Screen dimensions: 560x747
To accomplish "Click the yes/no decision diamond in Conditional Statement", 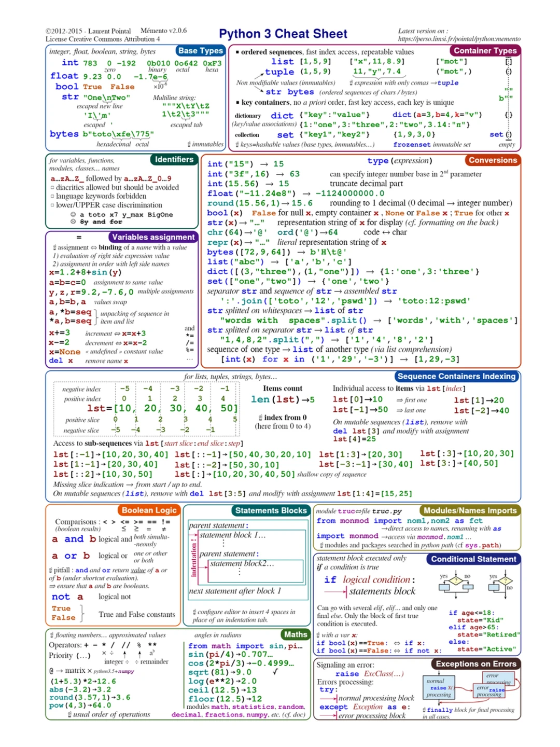I will click(x=456, y=580).
